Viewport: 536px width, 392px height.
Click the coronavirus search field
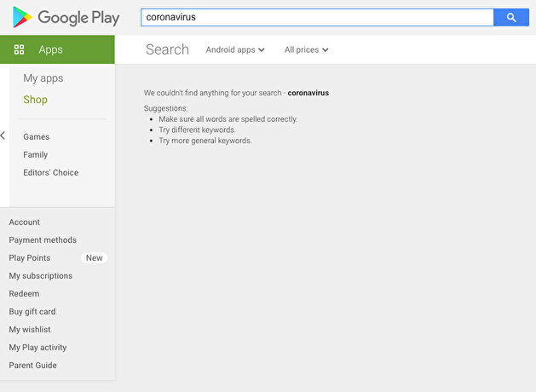coord(317,17)
